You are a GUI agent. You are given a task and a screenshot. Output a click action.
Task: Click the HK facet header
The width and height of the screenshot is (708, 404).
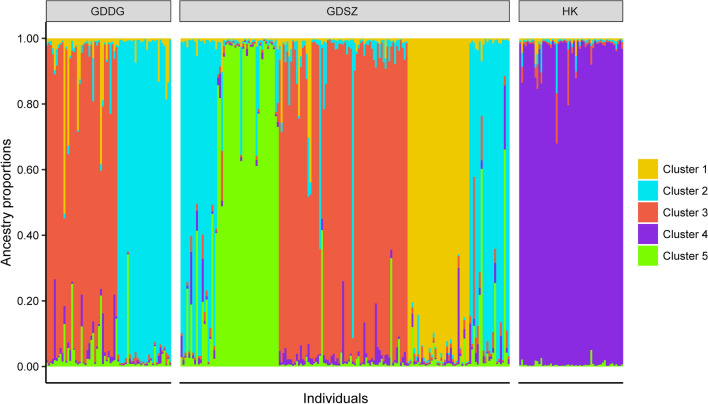pyautogui.click(x=571, y=11)
